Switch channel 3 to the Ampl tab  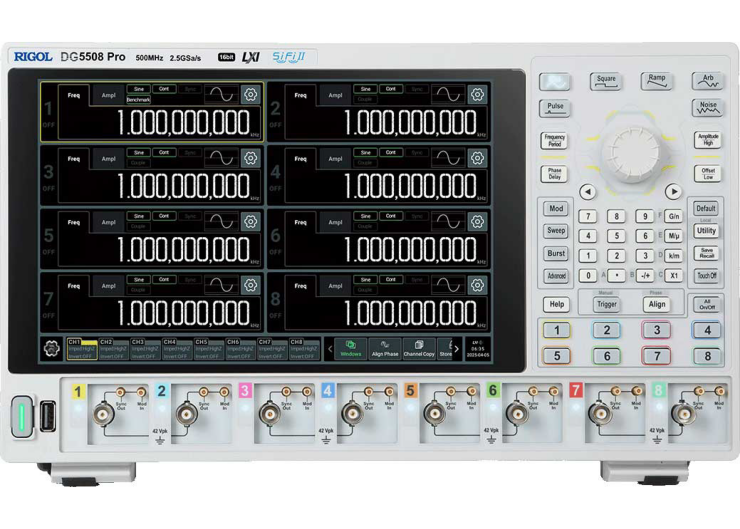point(109,159)
